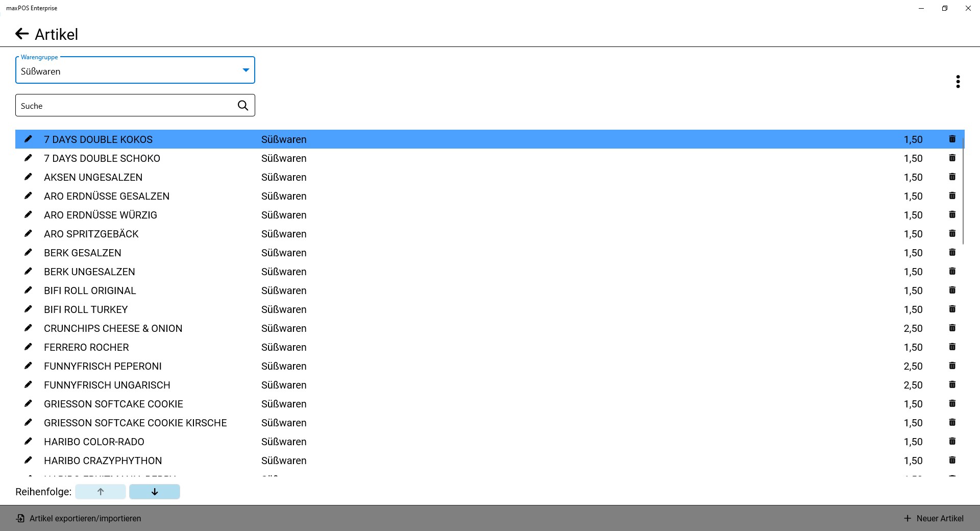Viewport: 980px width, 531px height.
Task: Edit the CRUNCHIPS CHEESE & ONION article
Action: point(28,328)
